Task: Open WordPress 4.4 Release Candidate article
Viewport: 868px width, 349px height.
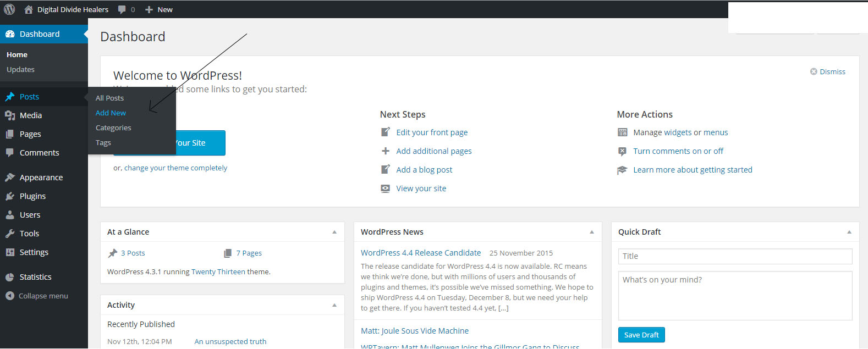Action: point(421,253)
